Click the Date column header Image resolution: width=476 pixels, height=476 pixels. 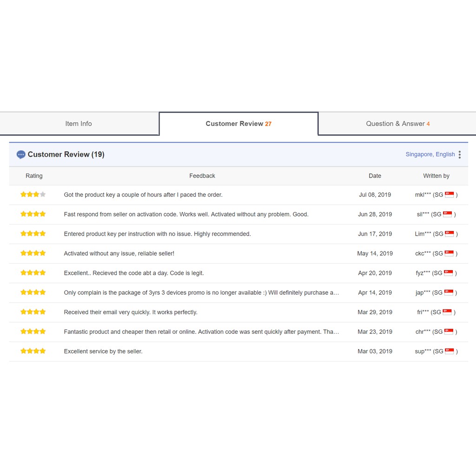point(375,176)
